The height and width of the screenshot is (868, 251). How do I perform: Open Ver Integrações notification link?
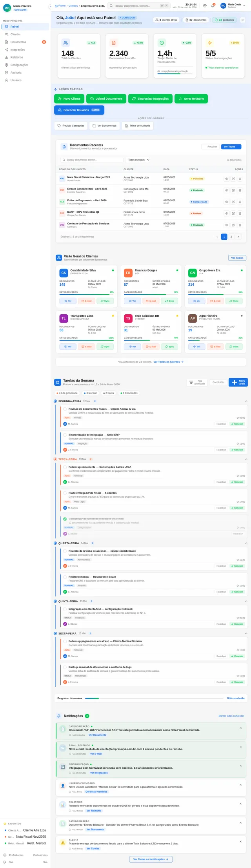(x=99, y=773)
